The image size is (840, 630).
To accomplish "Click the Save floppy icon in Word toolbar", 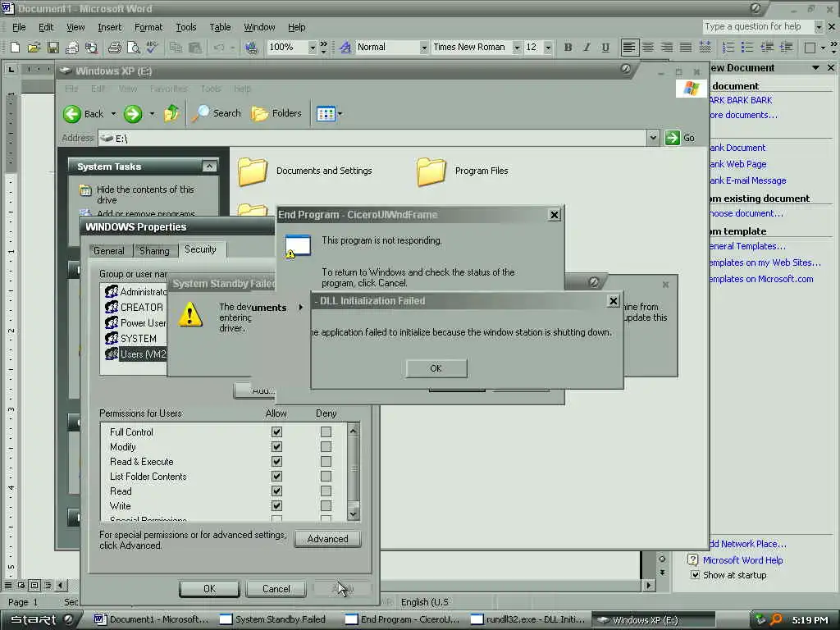I will (x=53, y=48).
